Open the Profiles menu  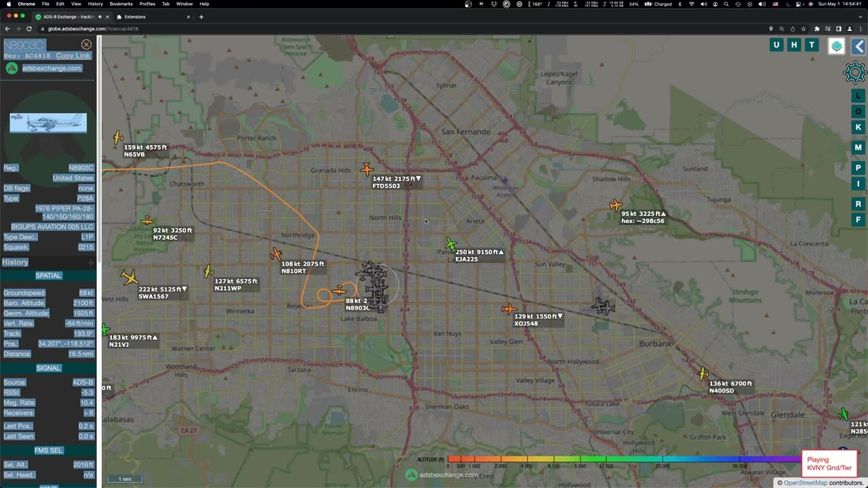(147, 4)
